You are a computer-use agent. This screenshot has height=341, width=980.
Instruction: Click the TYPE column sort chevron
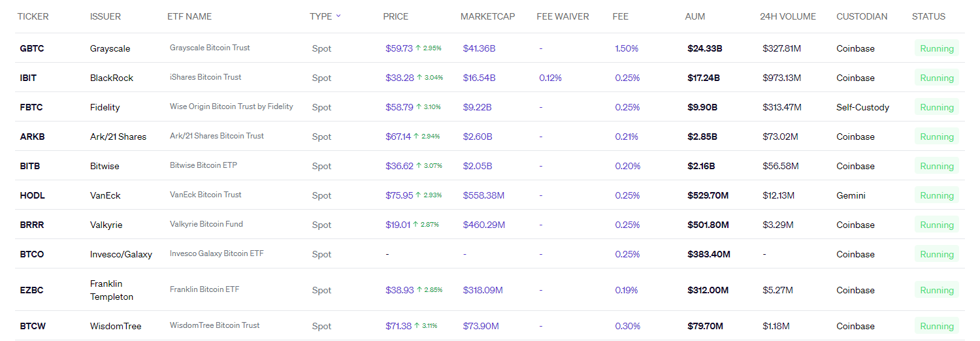[x=338, y=16]
